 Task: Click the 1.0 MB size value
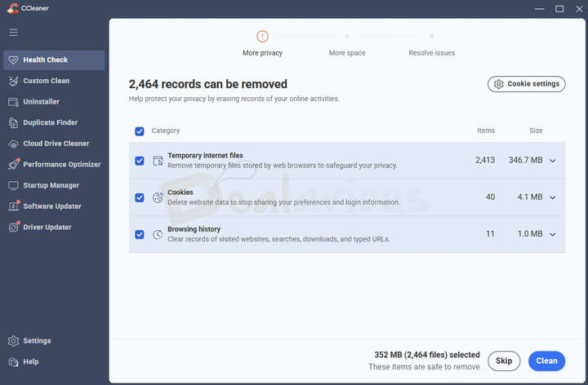(530, 234)
